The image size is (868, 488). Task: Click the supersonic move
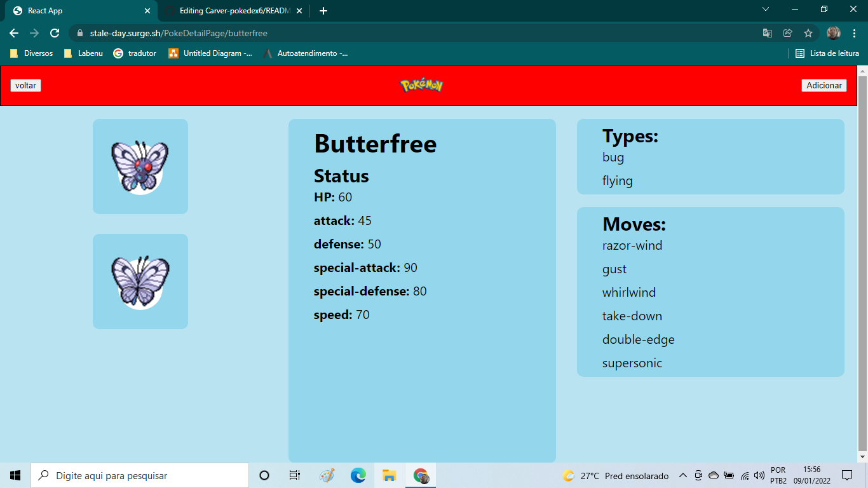[x=632, y=363]
